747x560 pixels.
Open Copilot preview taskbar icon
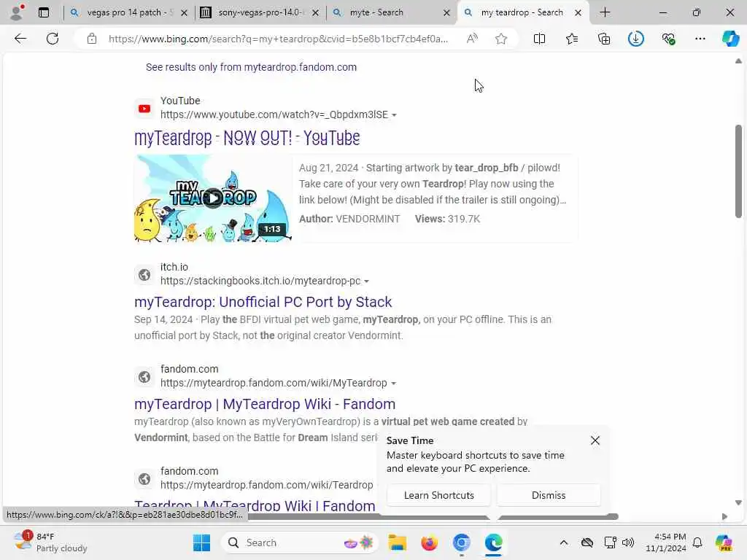click(x=724, y=542)
